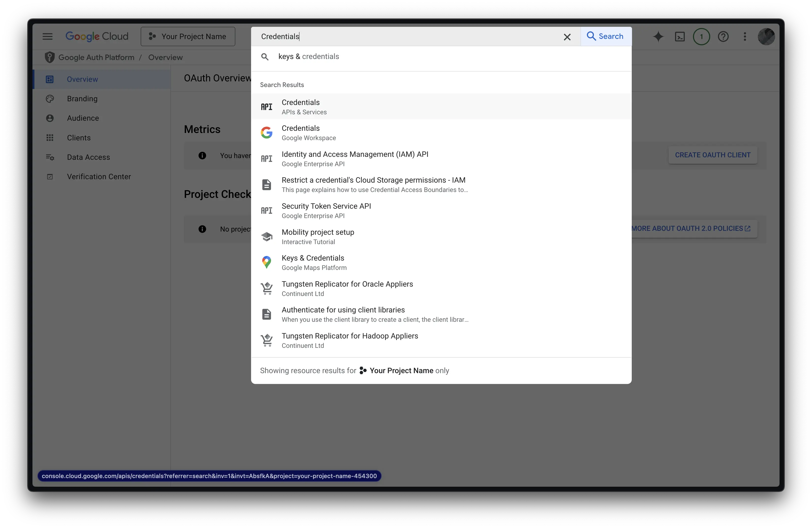Click the marketplace cart icon for Hadoop Appliers
Viewport: 812px width, 528px height.
click(267, 340)
